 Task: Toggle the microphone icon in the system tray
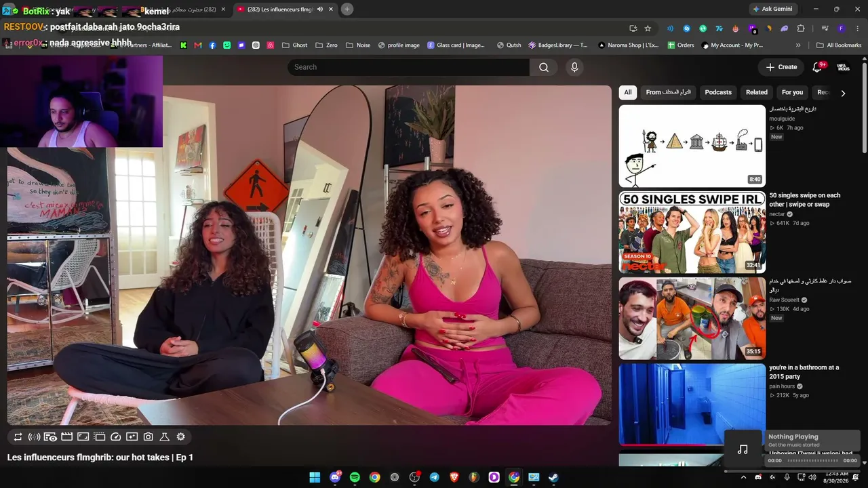(787, 477)
